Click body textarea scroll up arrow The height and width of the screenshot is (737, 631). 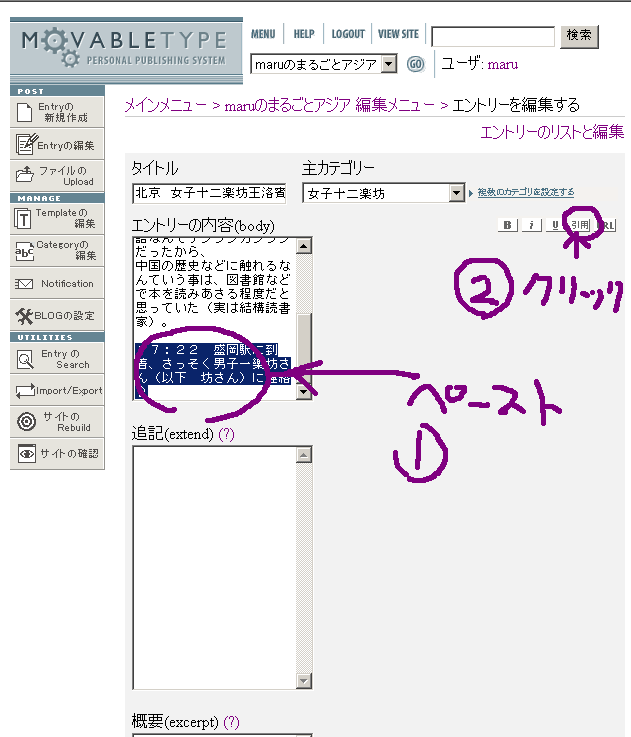click(x=304, y=246)
